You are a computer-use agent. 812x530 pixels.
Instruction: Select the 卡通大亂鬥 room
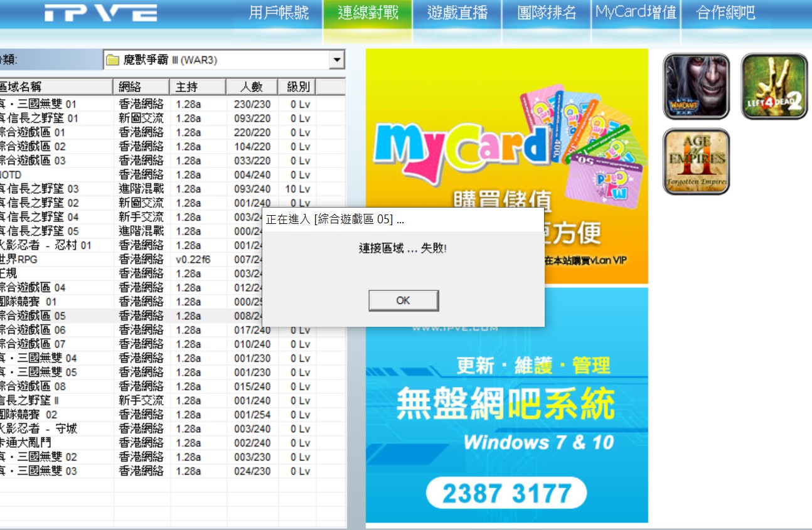click(x=173, y=443)
